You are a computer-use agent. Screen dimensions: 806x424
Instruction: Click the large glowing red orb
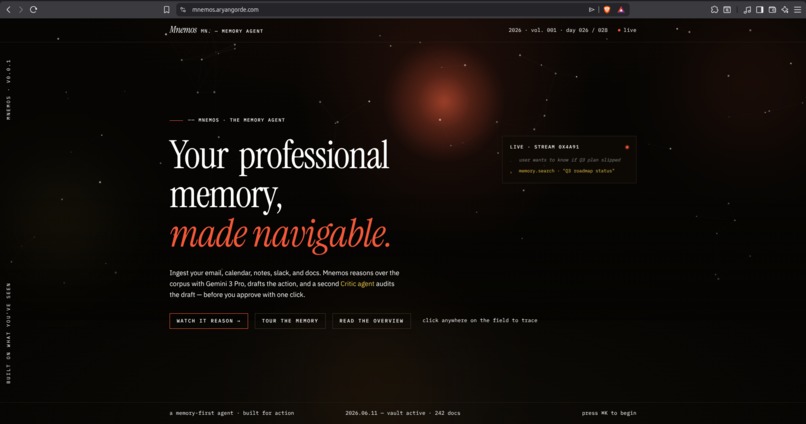(443, 101)
